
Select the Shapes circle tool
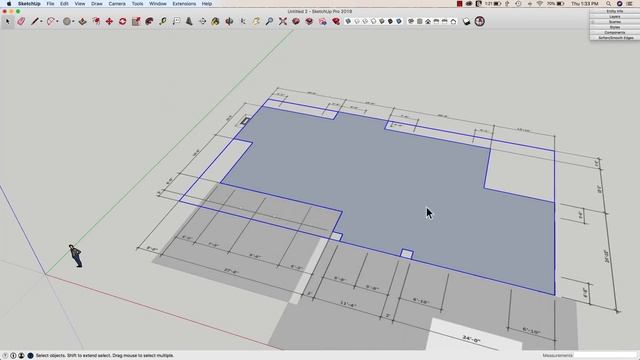click(67, 21)
